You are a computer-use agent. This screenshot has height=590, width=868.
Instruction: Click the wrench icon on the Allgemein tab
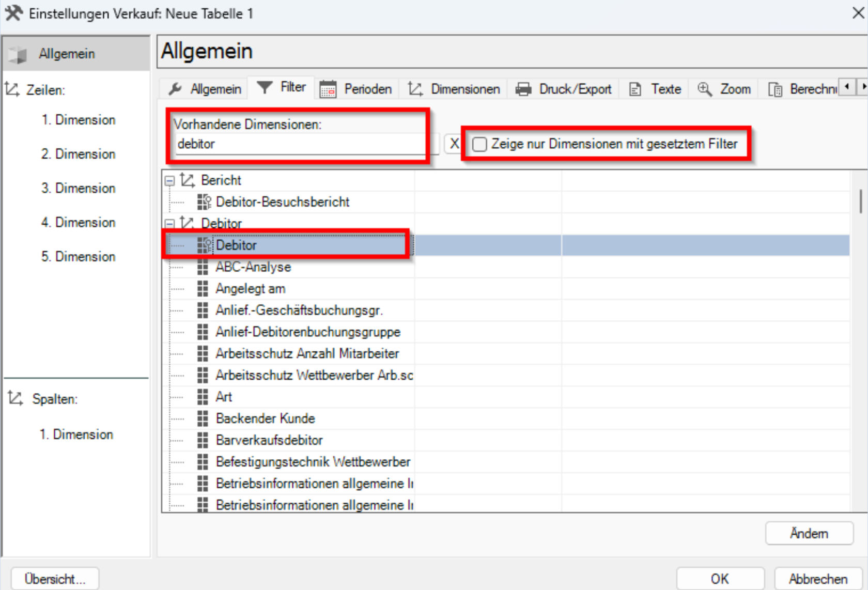176,89
